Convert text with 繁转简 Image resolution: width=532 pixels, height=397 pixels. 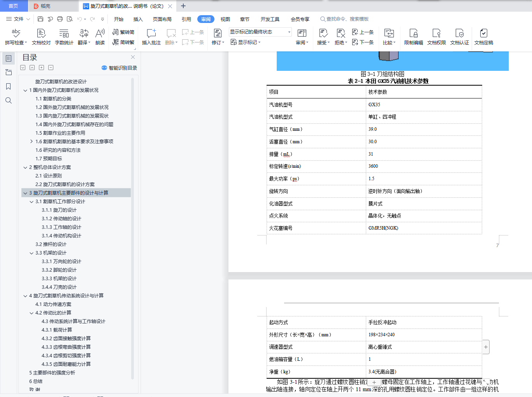[123, 32]
